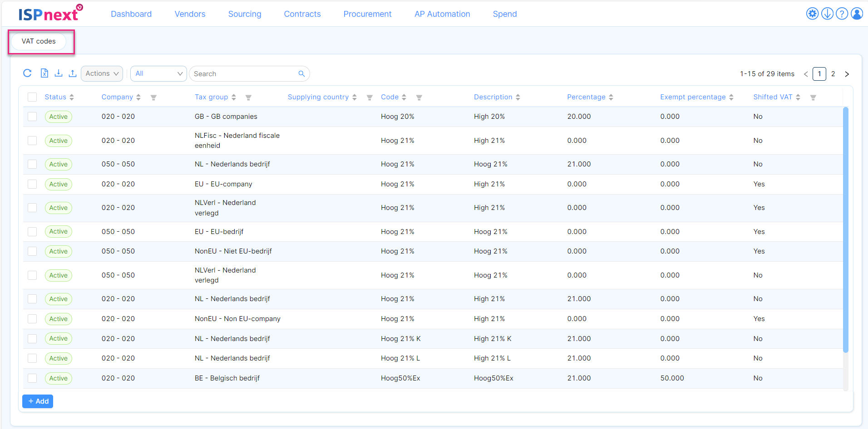The height and width of the screenshot is (429, 868).
Task: Tick the select-all header checkbox
Action: (x=32, y=97)
